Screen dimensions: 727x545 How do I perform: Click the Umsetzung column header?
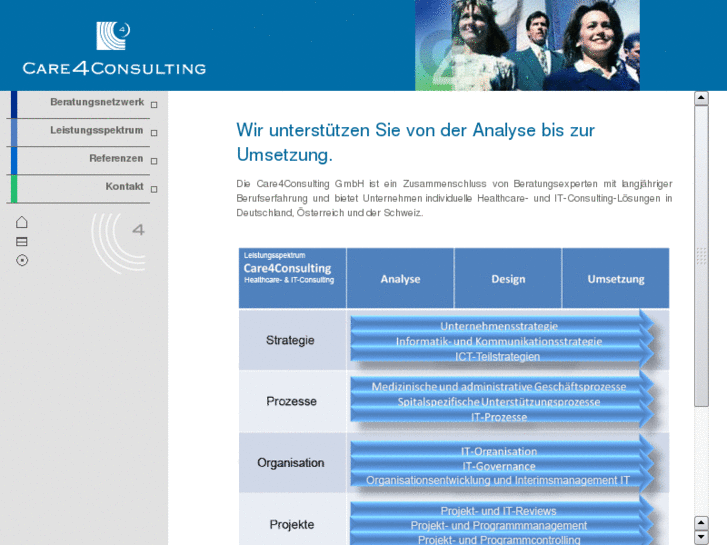(616, 278)
